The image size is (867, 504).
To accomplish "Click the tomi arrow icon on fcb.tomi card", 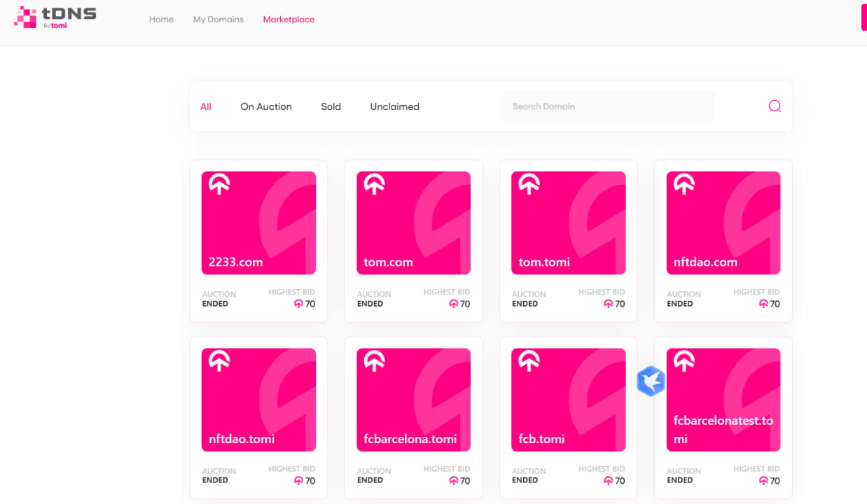I will [529, 361].
